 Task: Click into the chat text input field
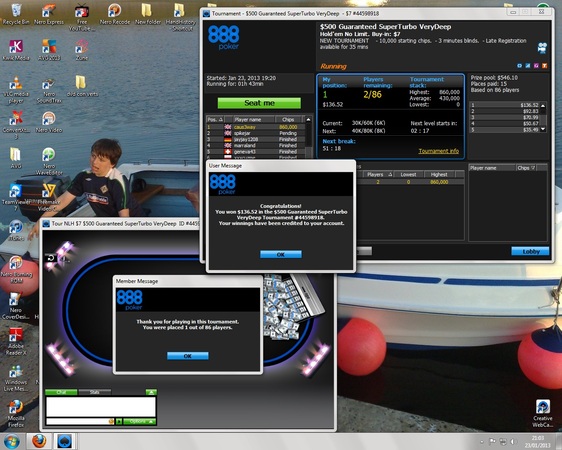(x=77, y=422)
